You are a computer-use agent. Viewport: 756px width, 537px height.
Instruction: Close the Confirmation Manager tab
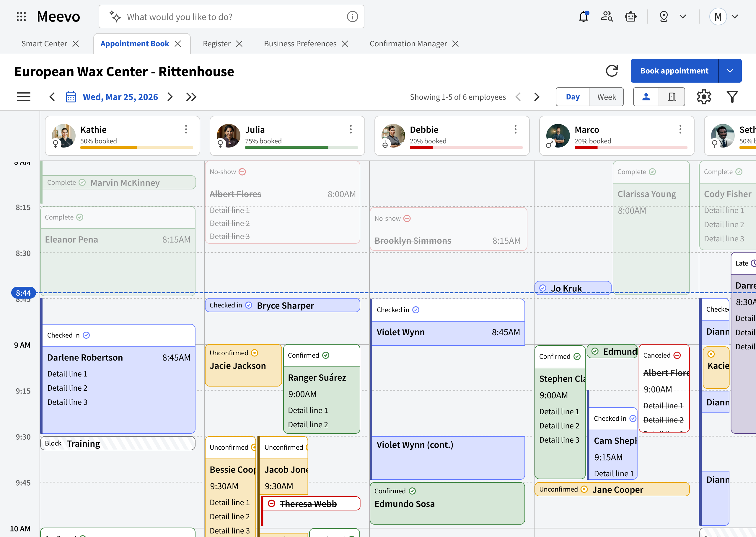455,44
